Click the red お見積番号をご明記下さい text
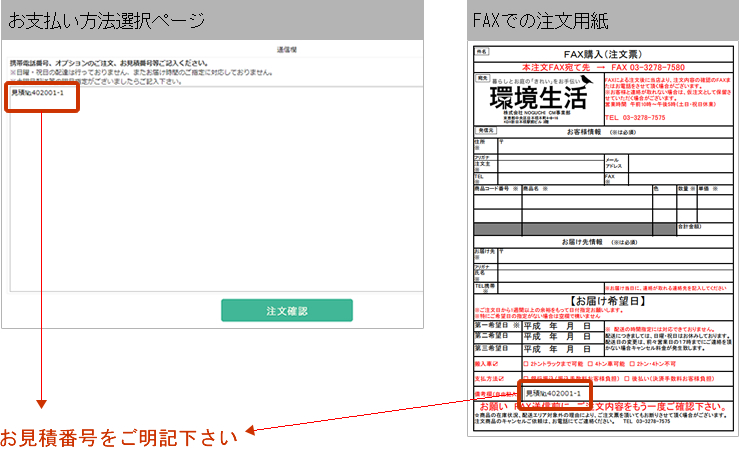Screen dimensions: 740x450 coord(119,436)
